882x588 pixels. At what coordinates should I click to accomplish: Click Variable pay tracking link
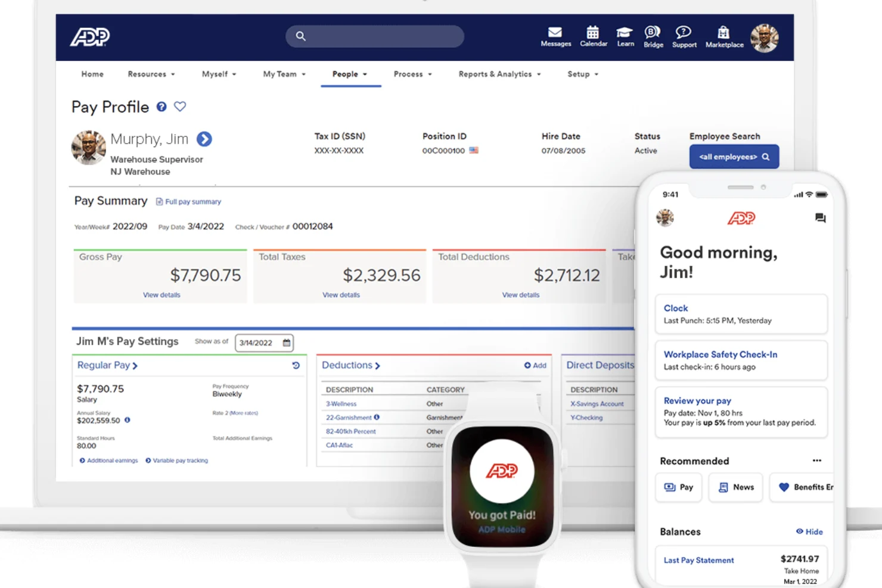point(177,461)
